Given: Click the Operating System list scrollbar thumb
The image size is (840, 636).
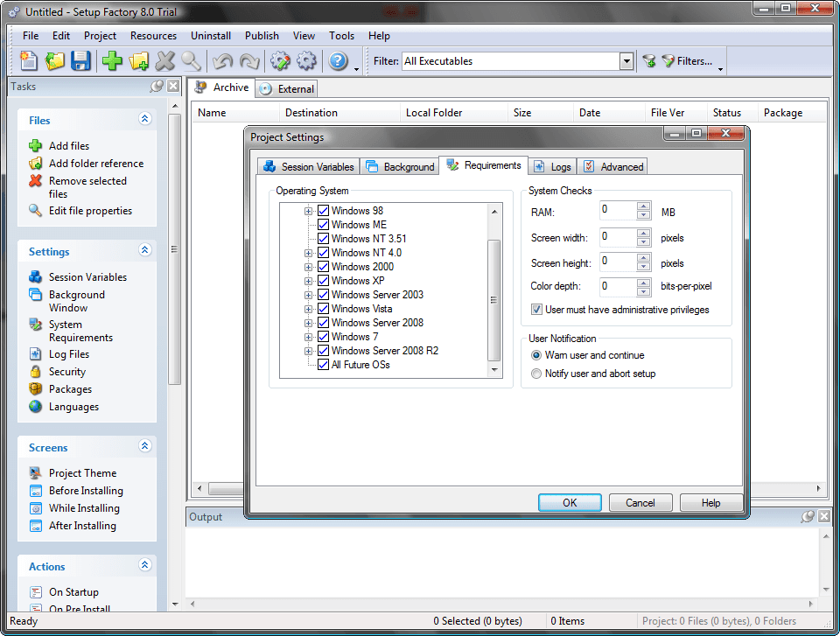Looking at the screenshot, I should coord(493,301).
